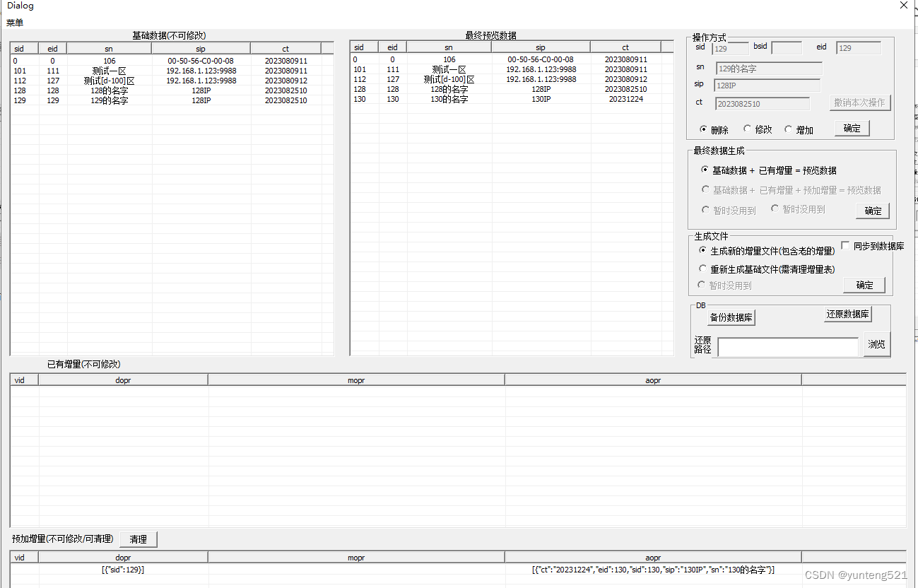The height and width of the screenshot is (588, 918).
Task: Click the sn field showing 129的名字
Action: click(x=769, y=69)
